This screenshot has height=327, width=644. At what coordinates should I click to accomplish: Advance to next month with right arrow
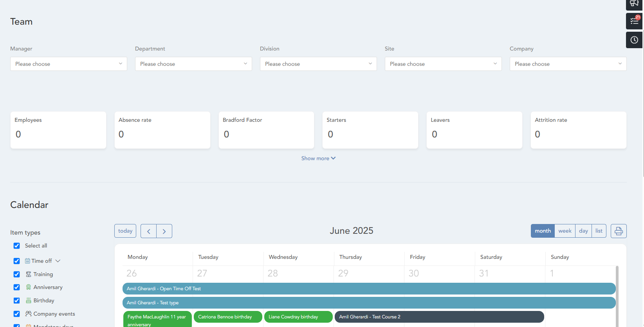coord(164,231)
